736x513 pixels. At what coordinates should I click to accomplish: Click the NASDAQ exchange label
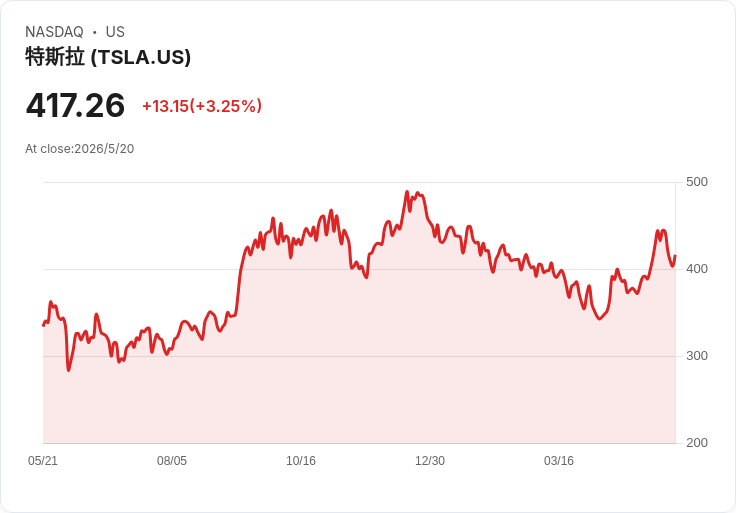pos(54,32)
